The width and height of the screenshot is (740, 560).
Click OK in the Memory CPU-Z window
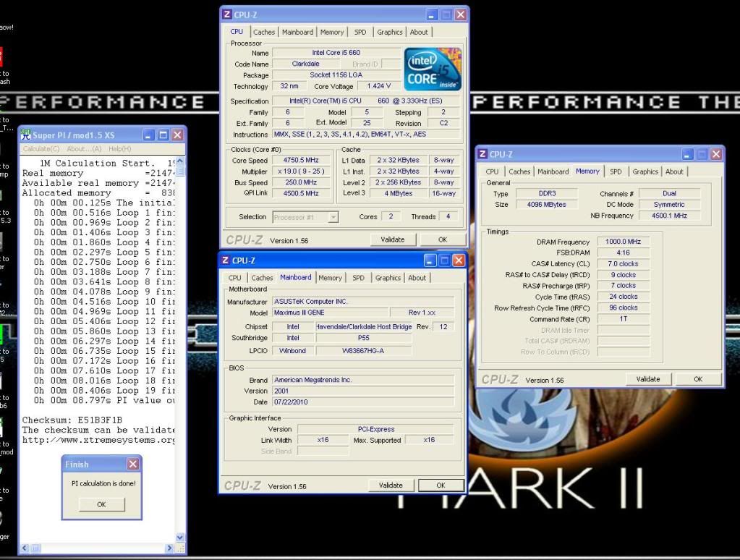click(697, 379)
